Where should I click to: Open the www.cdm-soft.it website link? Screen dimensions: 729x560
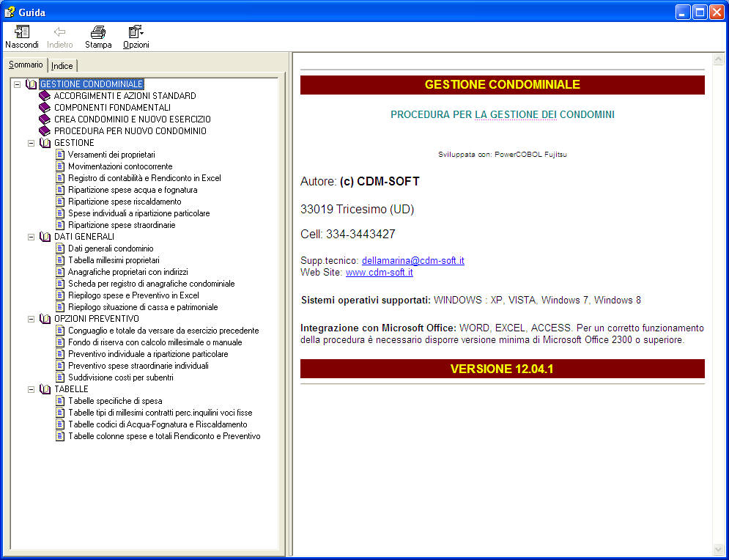[x=380, y=272]
